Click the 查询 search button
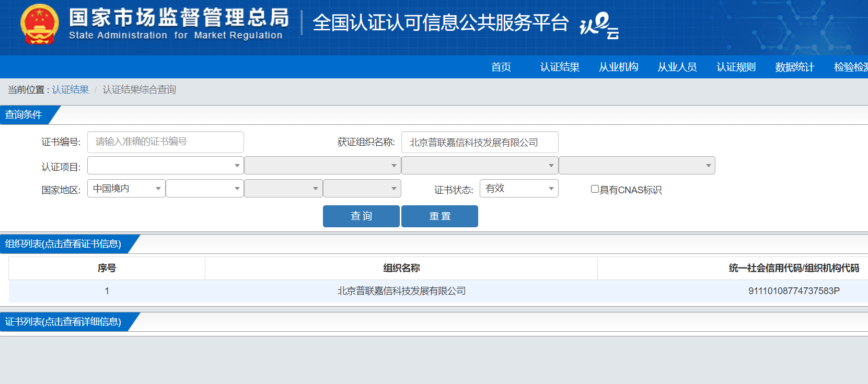 (x=361, y=216)
